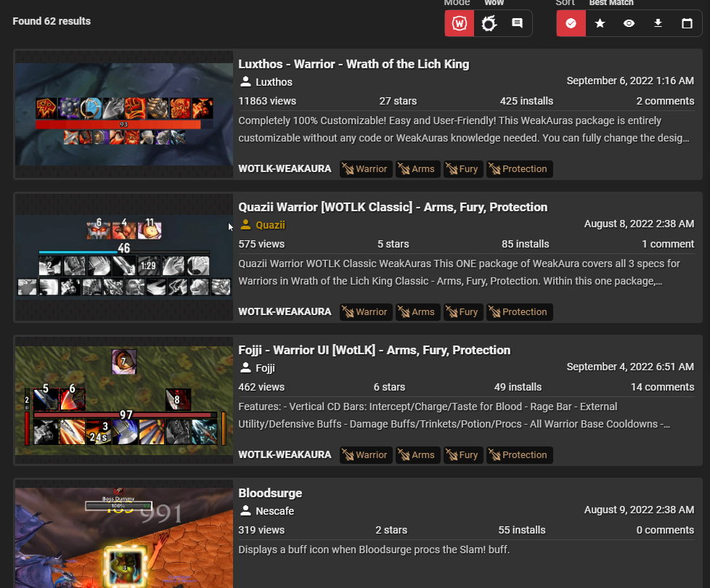710x588 pixels.
Task: Click '5 stars' on Quazii result
Action: tap(393, 244)
